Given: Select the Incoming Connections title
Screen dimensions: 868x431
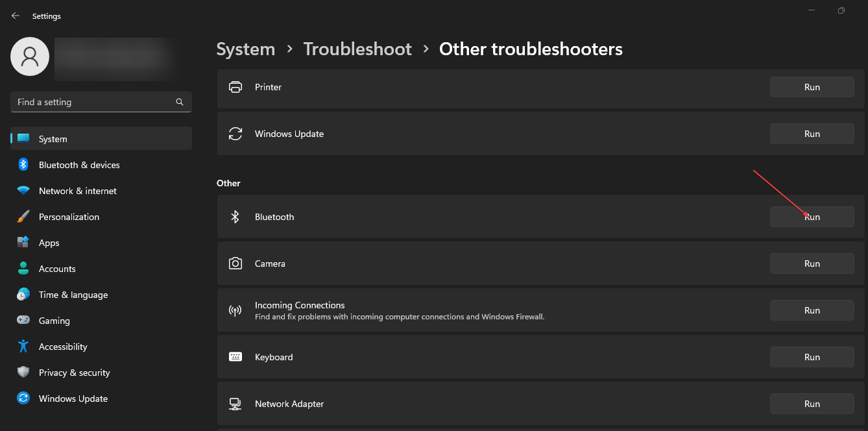Looking at the screenshot, I should (300, 305).
